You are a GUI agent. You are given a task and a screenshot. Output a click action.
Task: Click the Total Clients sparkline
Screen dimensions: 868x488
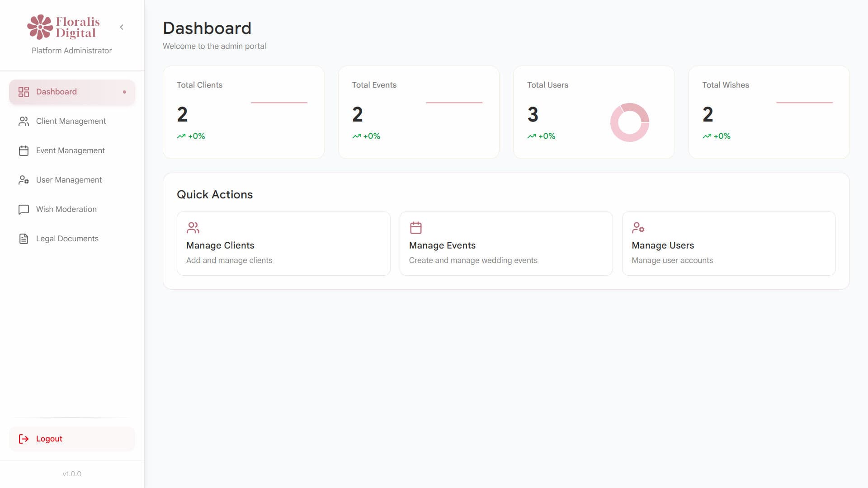pyautogui.click(x=279, y=103)
